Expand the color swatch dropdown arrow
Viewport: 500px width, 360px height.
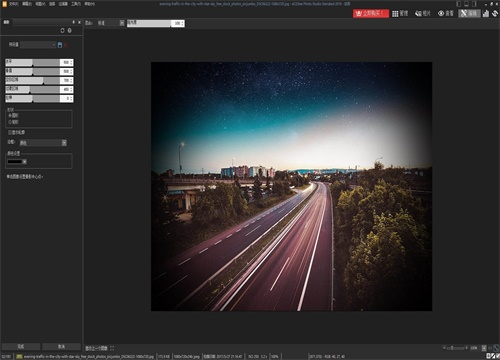pos(25,162)
